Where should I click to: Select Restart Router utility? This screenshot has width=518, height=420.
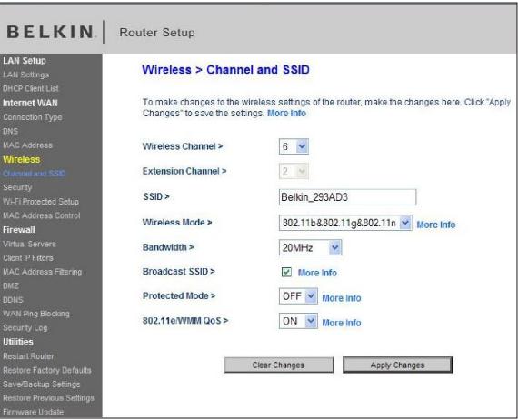click(x=28, y=356)
